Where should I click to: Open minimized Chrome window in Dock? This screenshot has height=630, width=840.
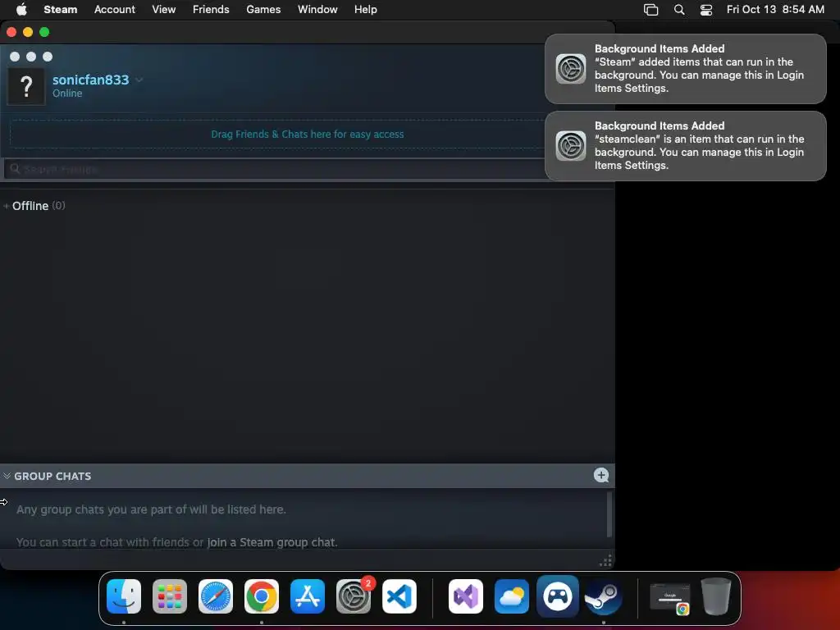pyautogui.click(x=669, y=598)
